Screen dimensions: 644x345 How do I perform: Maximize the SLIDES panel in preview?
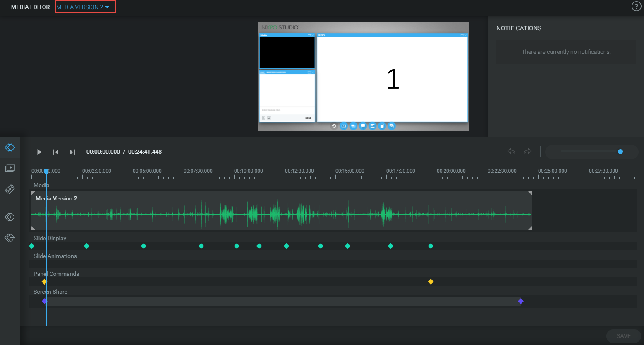(x=462, y=35)
